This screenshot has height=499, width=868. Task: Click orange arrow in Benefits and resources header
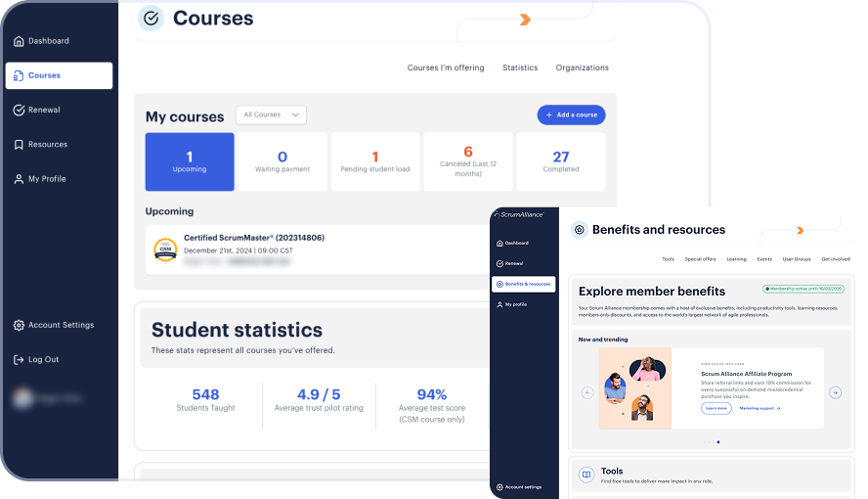[801, 230]
